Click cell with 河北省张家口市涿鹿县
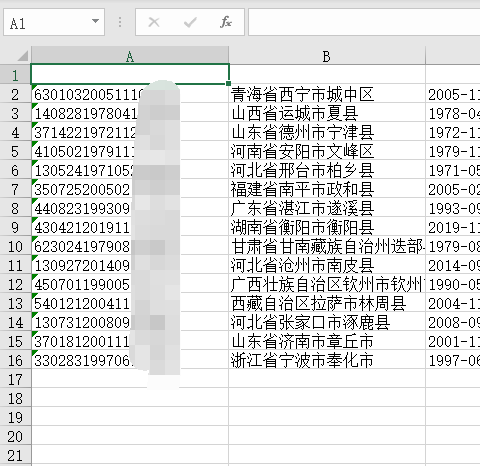480x466 pixels. coord(327,321)
